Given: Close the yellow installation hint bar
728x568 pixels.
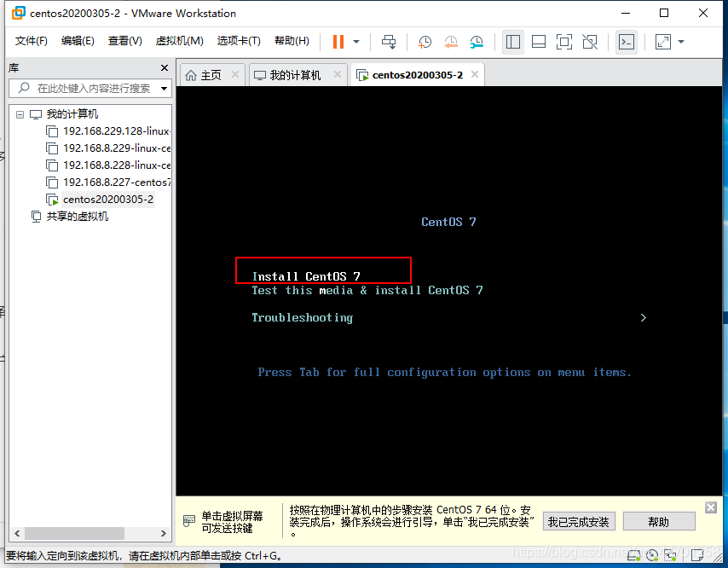Looking at the screenshot, I should (711, 507).
